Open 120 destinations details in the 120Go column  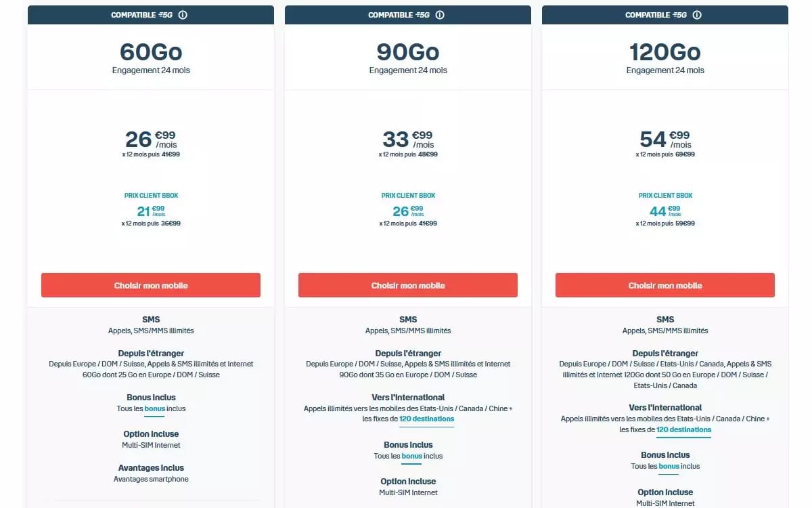[x=683, y=429]
